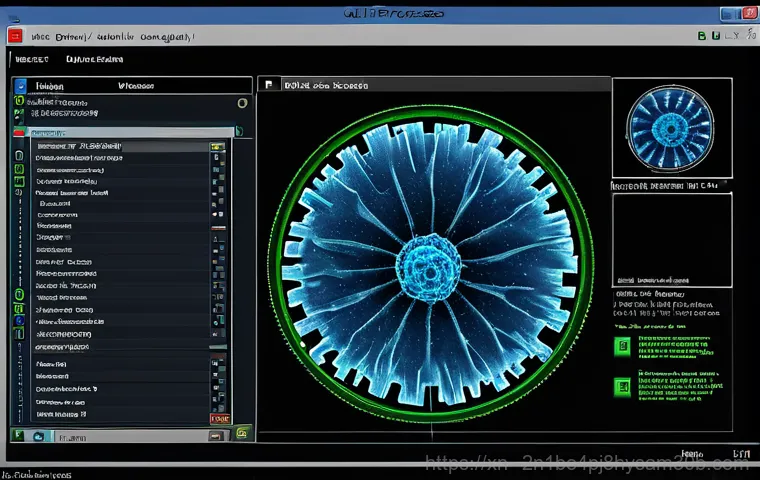Image resolution: width=760 pixels, height=480 pixels.
Task: Click the green icon at the left panel's bottom-right corner
Action: point(242,432)
